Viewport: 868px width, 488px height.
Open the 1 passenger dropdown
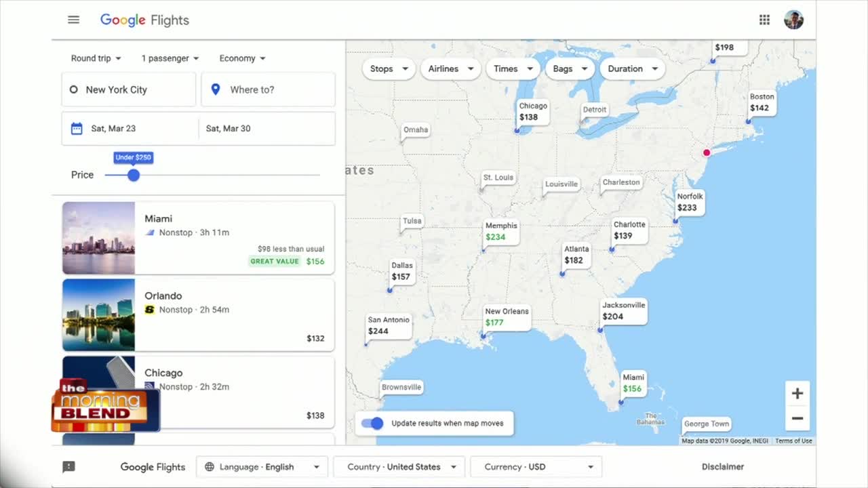tap(170, 58)
